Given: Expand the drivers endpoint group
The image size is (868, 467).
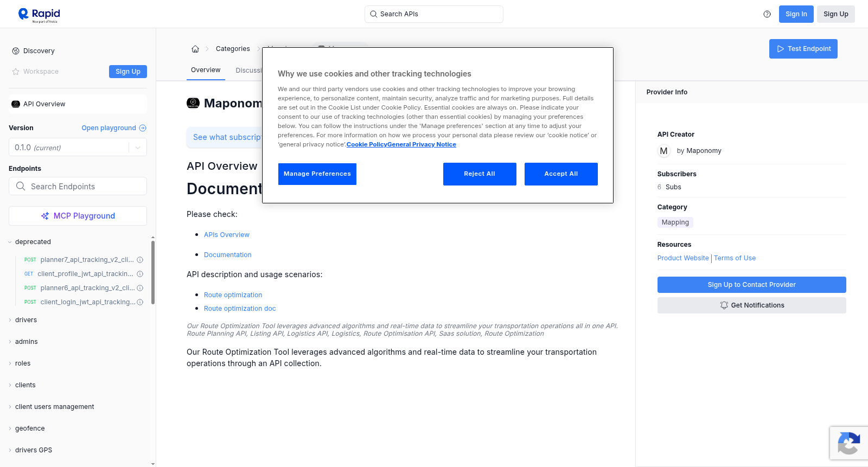Looking at the screenshot, I should tap(10, 320).
